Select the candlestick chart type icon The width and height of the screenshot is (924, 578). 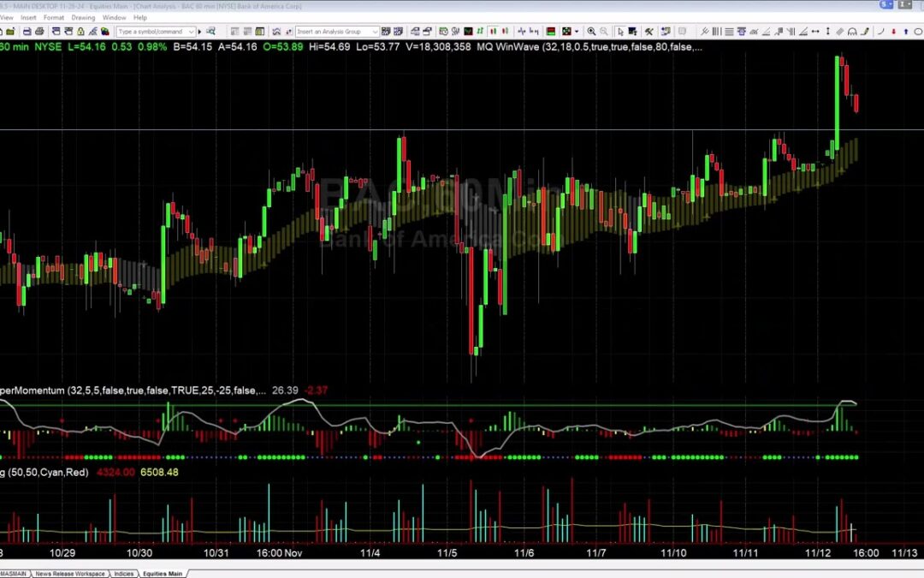click(x=493, y=31)
